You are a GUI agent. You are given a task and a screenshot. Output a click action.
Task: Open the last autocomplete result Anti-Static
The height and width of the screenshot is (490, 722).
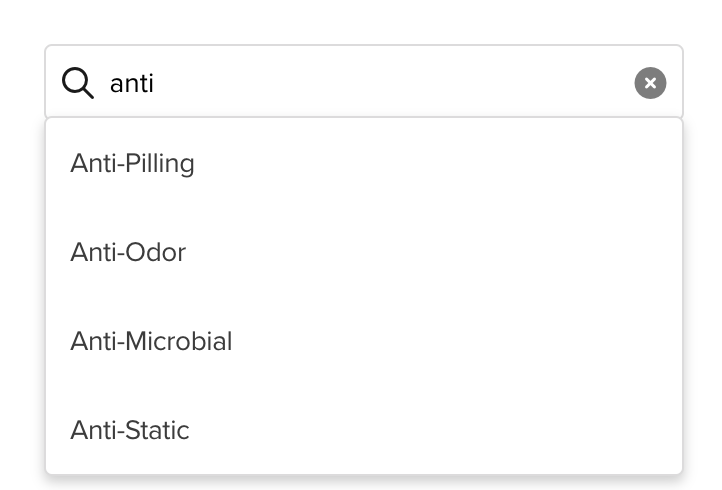click(x=364, y=430)
